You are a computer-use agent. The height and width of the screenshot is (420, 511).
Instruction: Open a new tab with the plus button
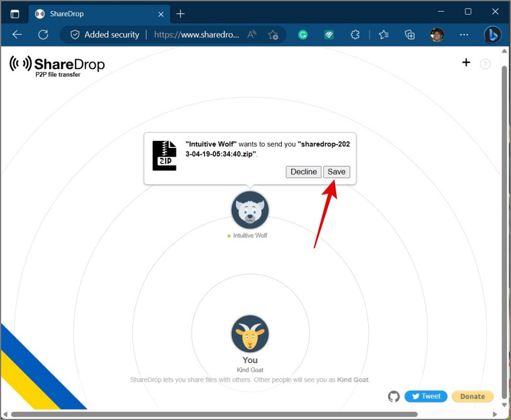(180, 14)
